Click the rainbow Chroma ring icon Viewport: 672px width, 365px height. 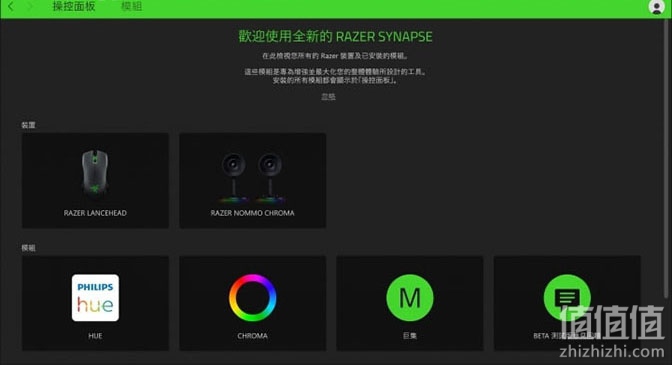(x=252, y=298)
